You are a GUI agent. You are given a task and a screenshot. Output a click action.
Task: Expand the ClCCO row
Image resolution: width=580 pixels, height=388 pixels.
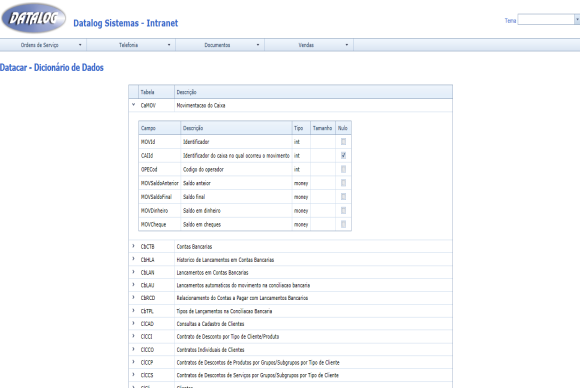click(134, 349)
